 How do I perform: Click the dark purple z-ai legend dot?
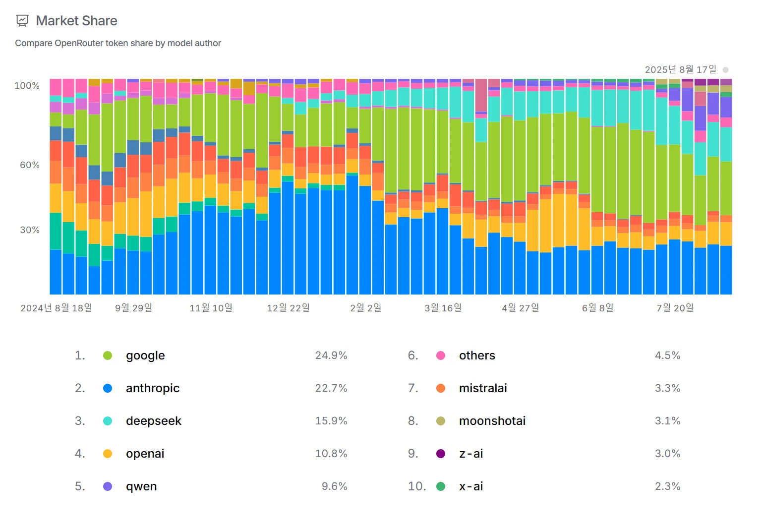[441, 454]
